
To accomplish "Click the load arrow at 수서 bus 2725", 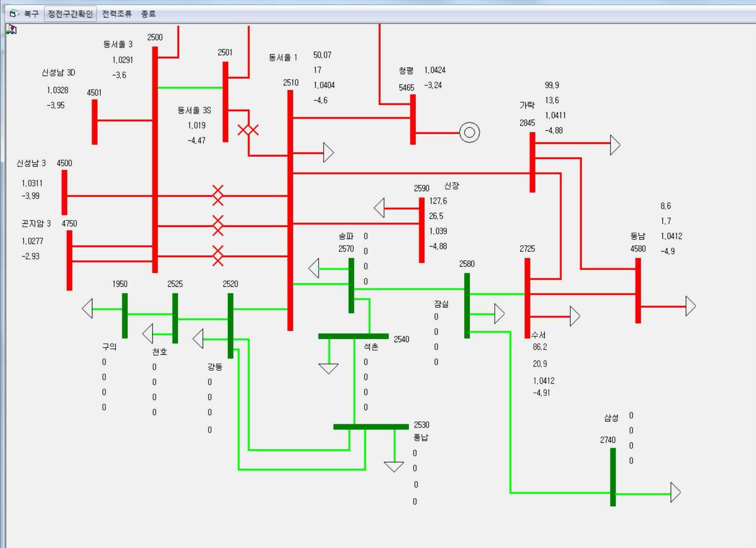I will (x=575, y=316).
